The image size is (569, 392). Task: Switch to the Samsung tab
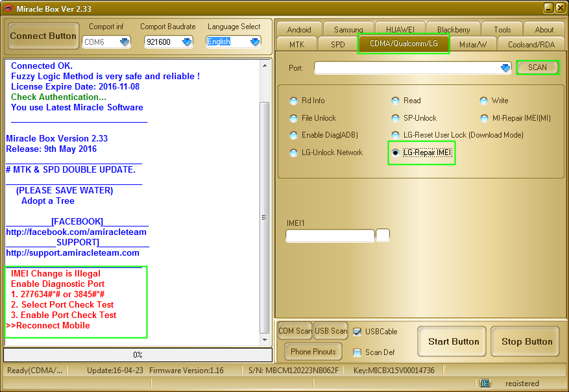pos(348,29)
